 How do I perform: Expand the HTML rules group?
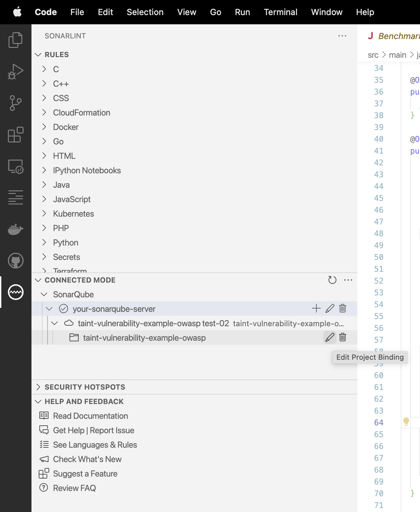click(x=44, y=156)
